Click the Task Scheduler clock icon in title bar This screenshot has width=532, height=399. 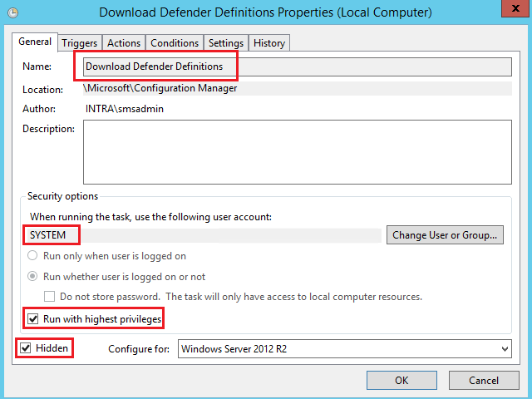(11, 12)
